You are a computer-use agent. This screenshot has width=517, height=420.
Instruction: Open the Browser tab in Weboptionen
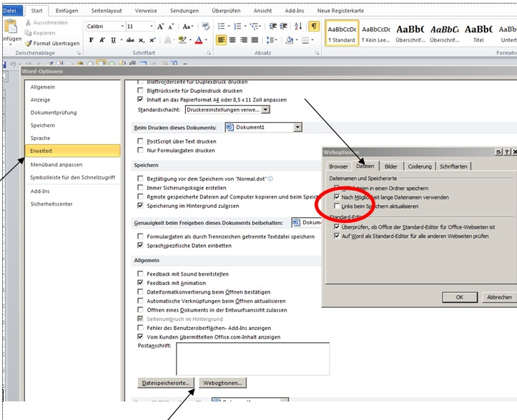tap(338, 166)
